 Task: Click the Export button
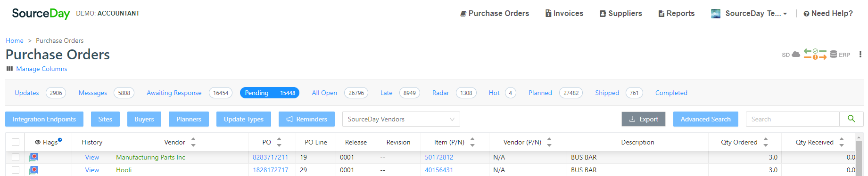(x=644, y=119)
